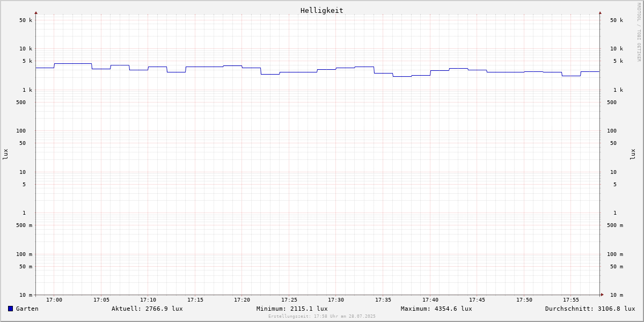Click the 17:55 time axis label
644x322 pixels.
pyautogui.click(x=571, y=300)
